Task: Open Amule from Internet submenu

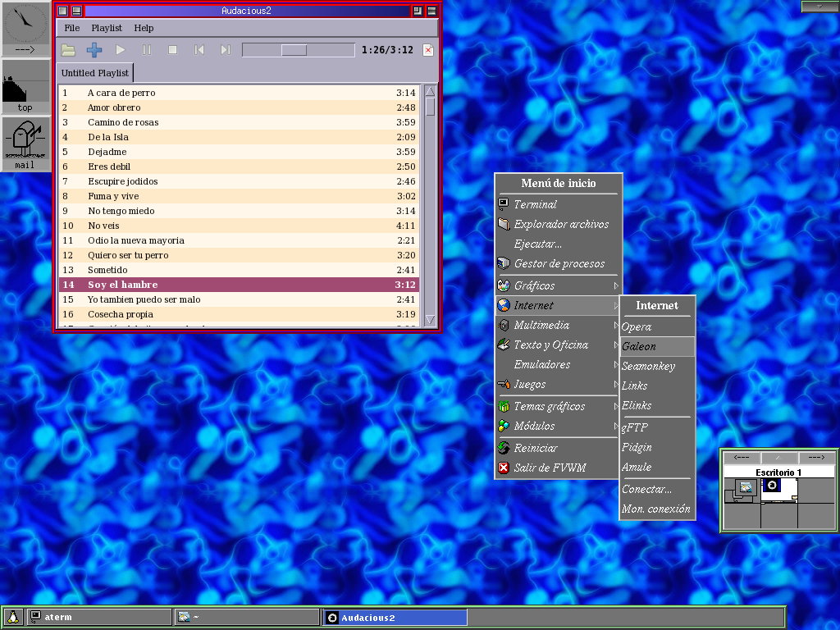Action: point(657,467)
